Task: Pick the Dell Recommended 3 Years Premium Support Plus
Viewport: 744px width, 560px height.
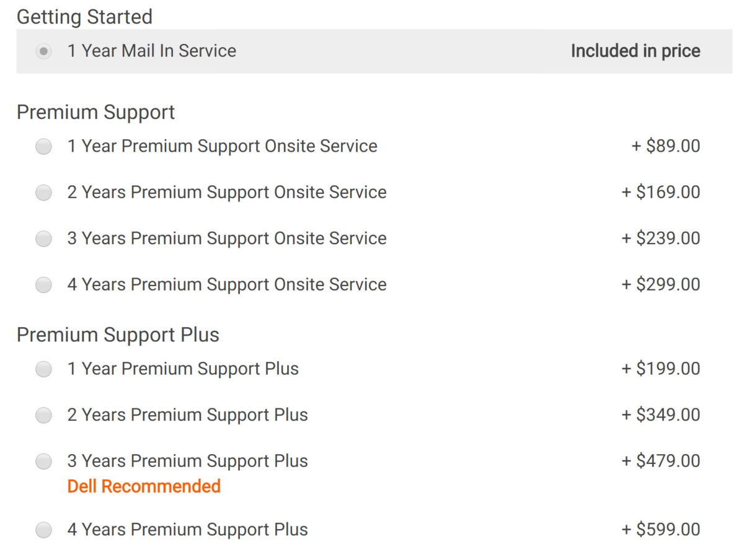Action: tap(43, 461)
